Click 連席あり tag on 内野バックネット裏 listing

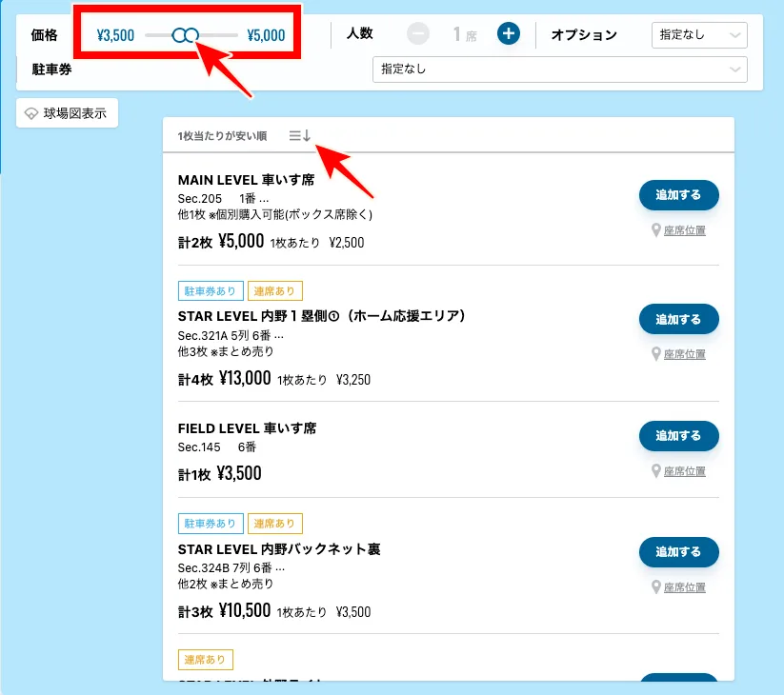tap(275, 524)
